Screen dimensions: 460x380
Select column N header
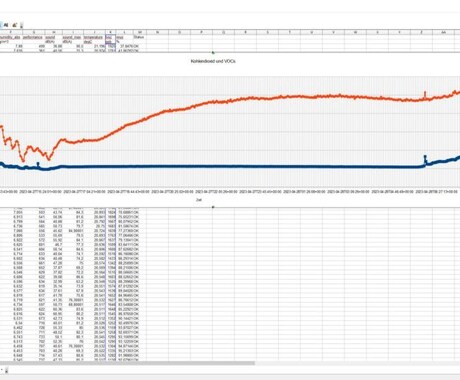(x=157, y=32)
